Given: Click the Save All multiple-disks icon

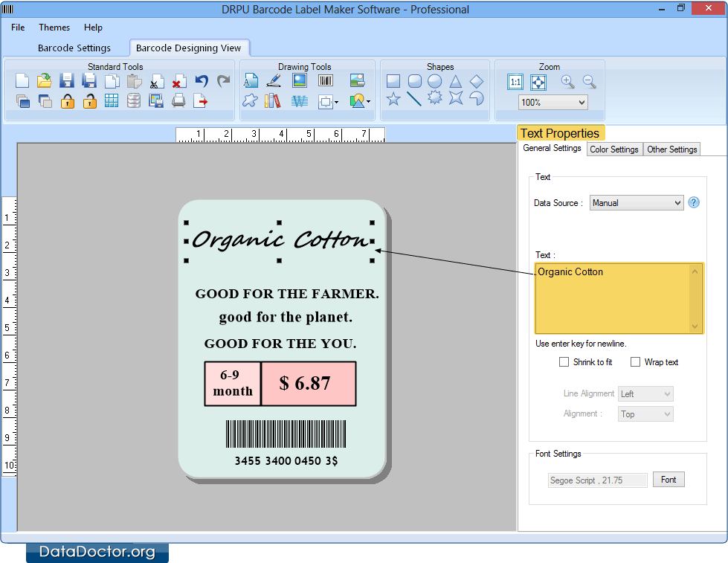Looking at the screenshot, I should (89, 81).
